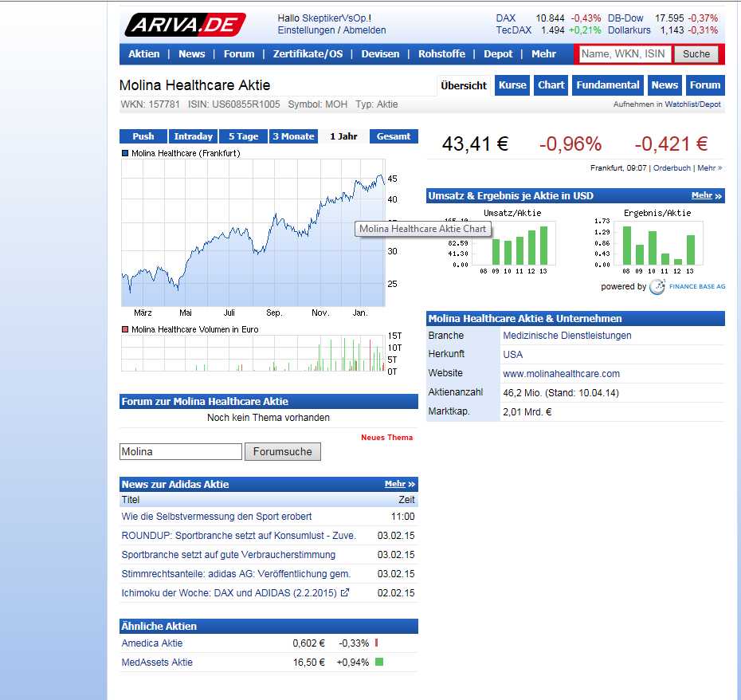Click the one-year Molina Healthcare price chart
This screenshot has height=700, width=741.
[x=253, y=233]
